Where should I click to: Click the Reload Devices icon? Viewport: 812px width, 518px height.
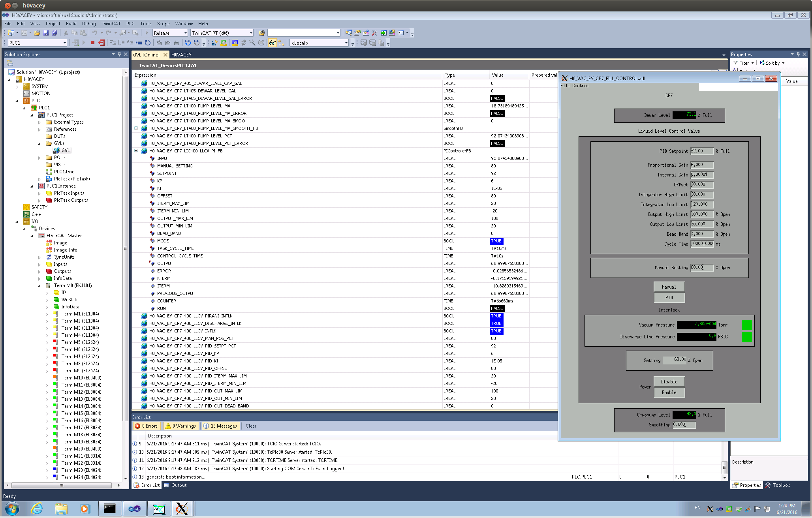click(244, 43)
